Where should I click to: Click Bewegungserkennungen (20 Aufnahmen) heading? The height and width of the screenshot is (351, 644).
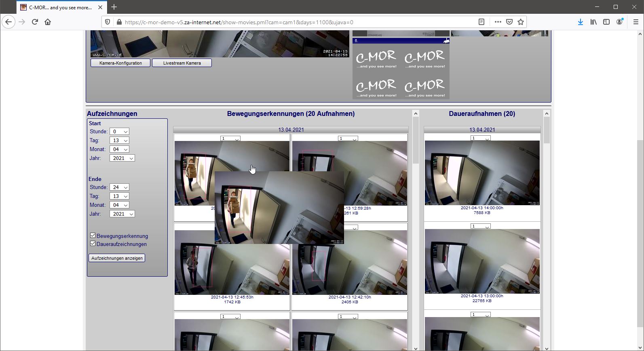point(291,114)
